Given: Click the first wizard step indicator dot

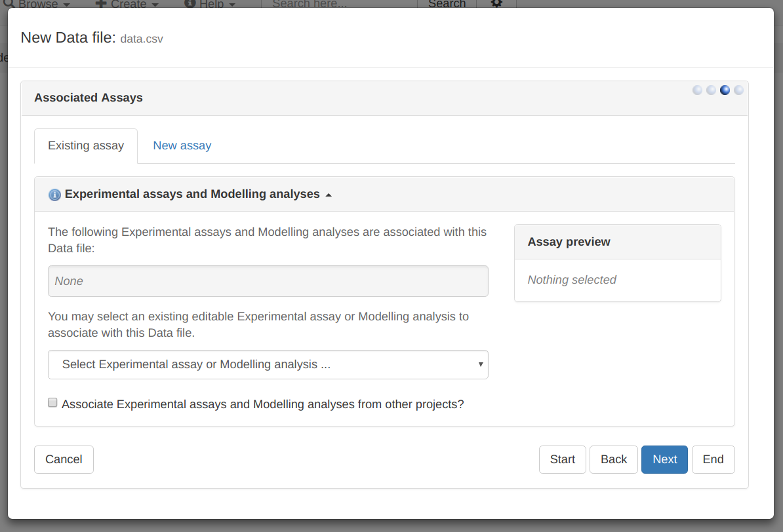Looking at the screenshot, I should (697, 90).
